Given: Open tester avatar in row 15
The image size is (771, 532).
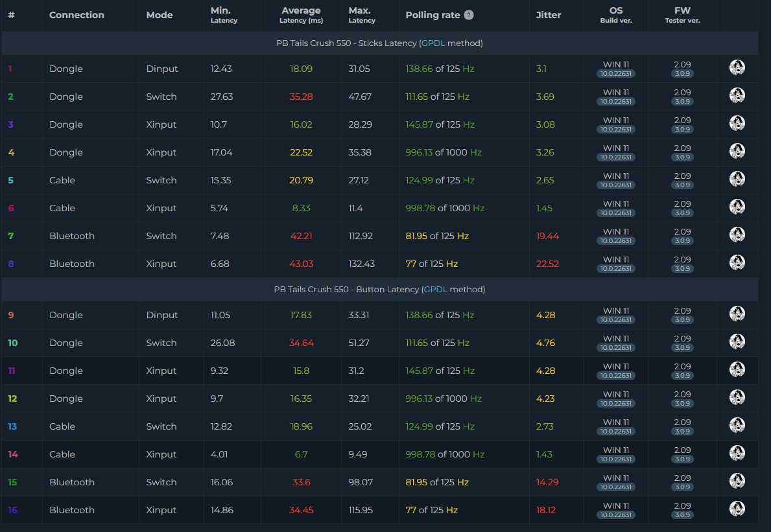Looking at the screenshot, I should click(737, 481).
